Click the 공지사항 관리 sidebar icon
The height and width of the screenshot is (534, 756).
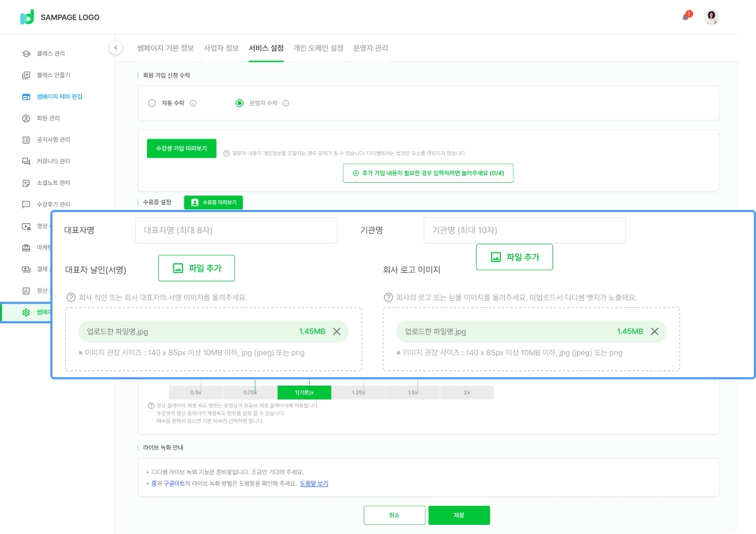coord(26,140)
